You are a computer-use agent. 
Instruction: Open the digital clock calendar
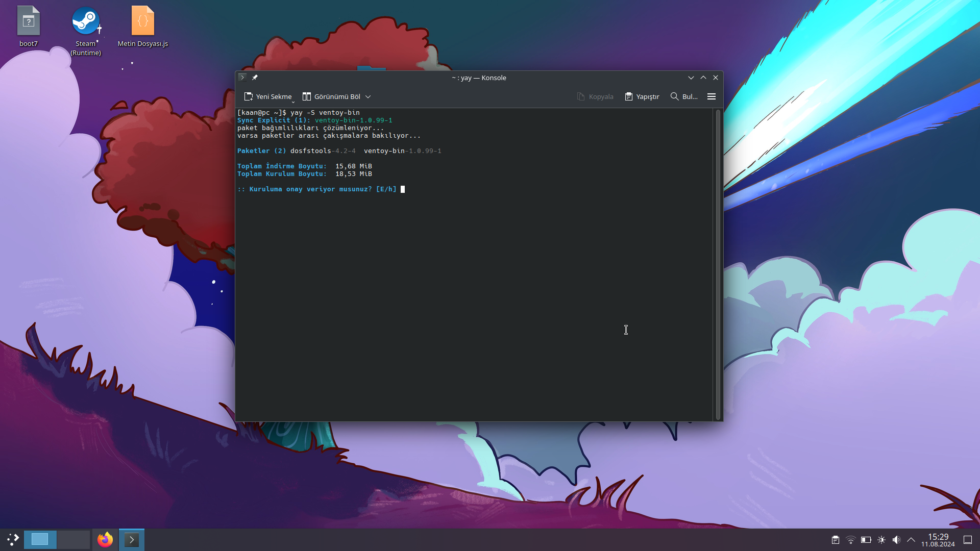(x=938, y=540)
